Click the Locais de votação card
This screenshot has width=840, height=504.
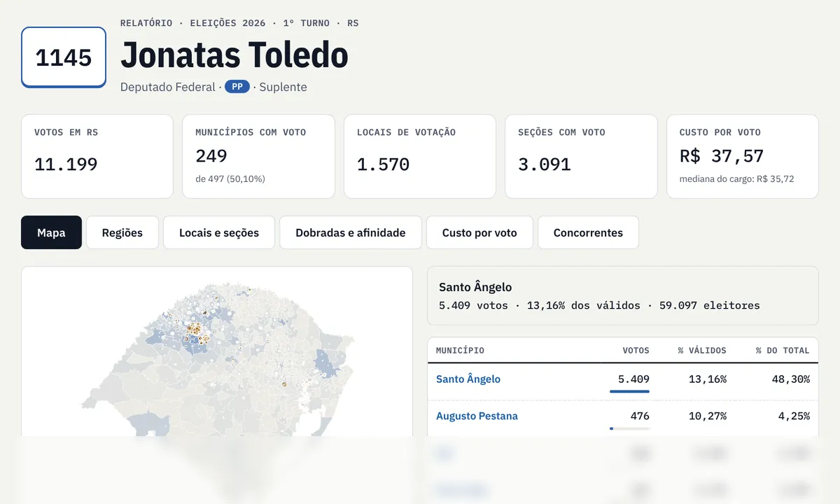[x=420, y=157]
